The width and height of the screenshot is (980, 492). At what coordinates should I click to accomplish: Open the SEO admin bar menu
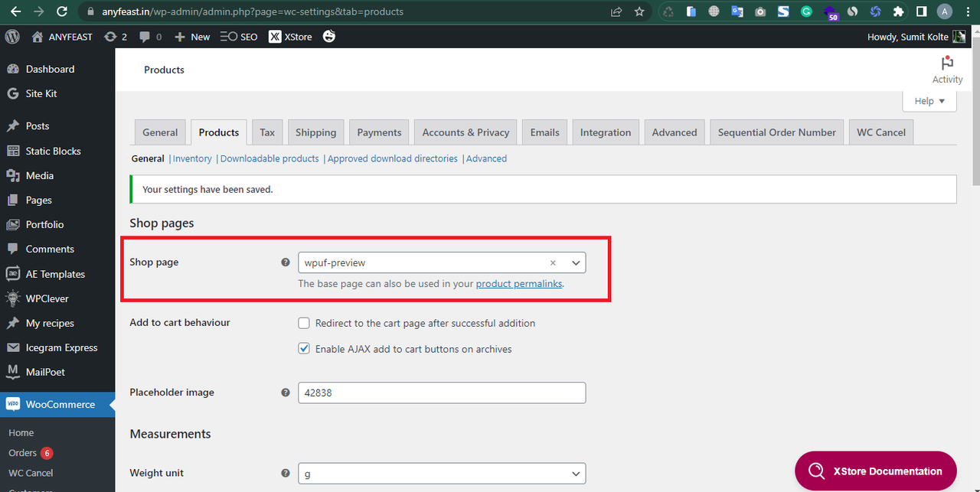(x=239, y=36)
